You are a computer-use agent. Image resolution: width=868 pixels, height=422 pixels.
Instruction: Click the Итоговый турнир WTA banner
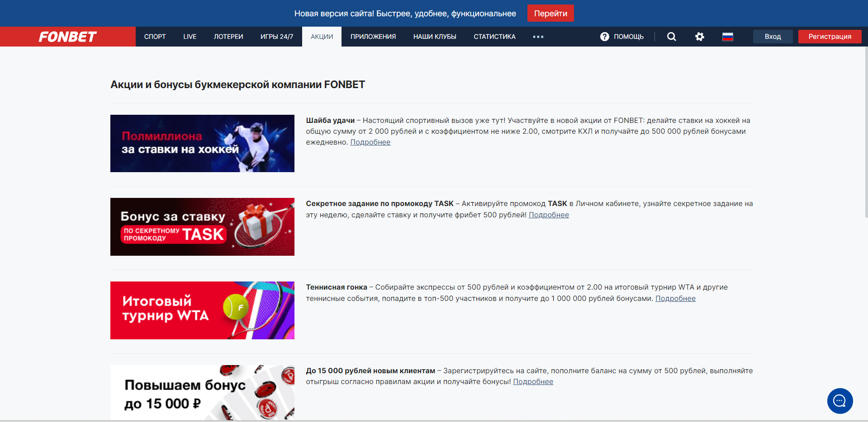click(x=202, y=310)
